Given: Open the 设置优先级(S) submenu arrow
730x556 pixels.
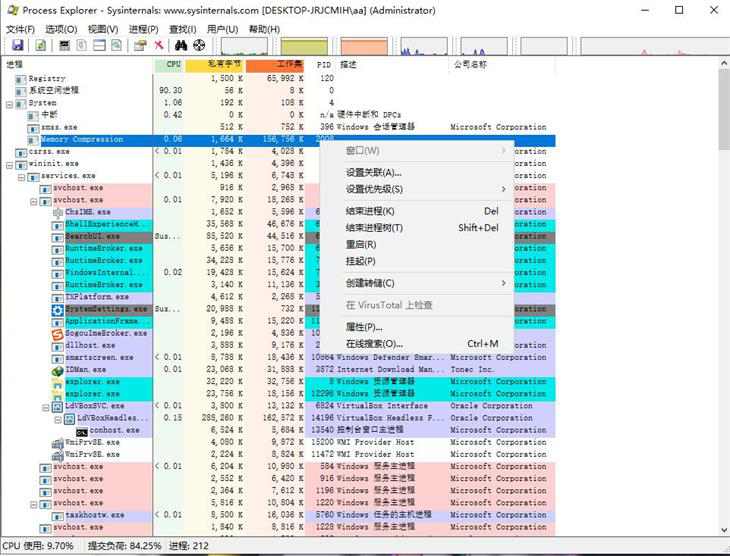Looking at the screenshot, I should click(x=503, y=189).
